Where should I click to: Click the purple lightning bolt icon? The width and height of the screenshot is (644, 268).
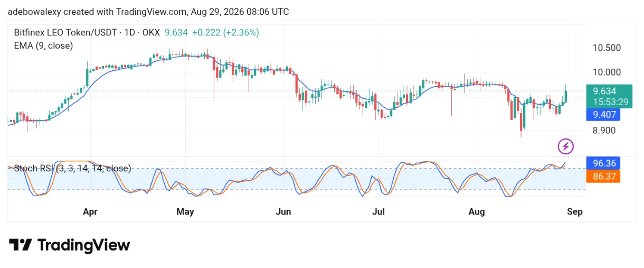coord(566,146)
